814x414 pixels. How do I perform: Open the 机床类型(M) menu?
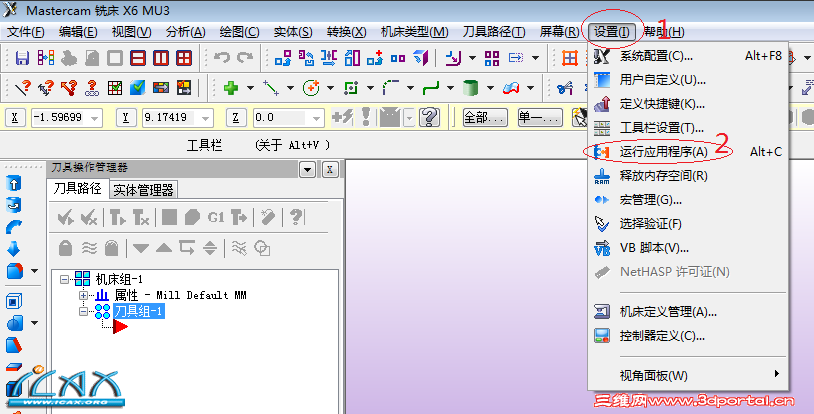tap(414, 32)
